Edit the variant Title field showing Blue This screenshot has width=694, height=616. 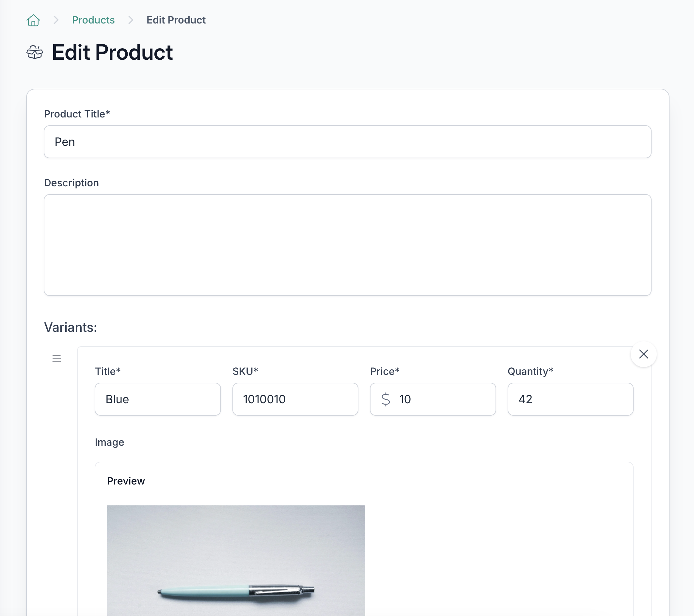pyautogui.click(x=158, y=399)
